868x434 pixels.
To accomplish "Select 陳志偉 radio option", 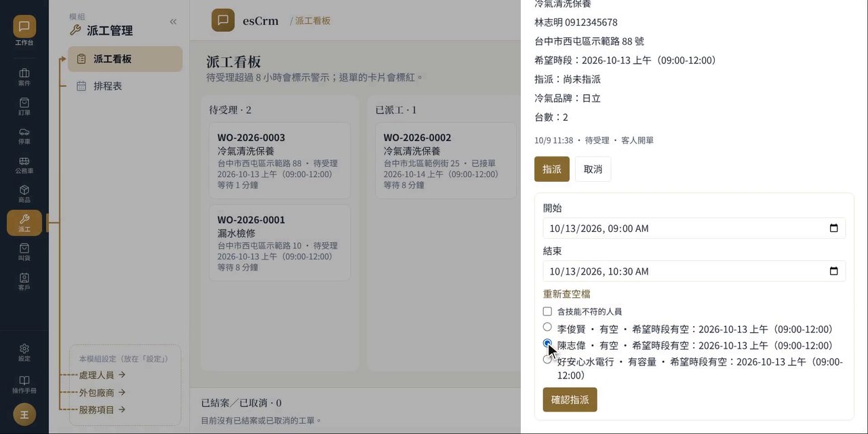I will pos(547,343).
